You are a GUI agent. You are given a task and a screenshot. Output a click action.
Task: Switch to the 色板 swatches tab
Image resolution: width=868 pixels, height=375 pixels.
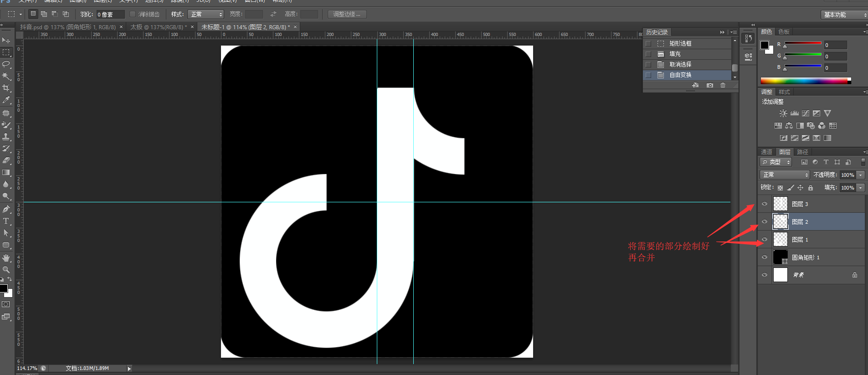(784, 31)
